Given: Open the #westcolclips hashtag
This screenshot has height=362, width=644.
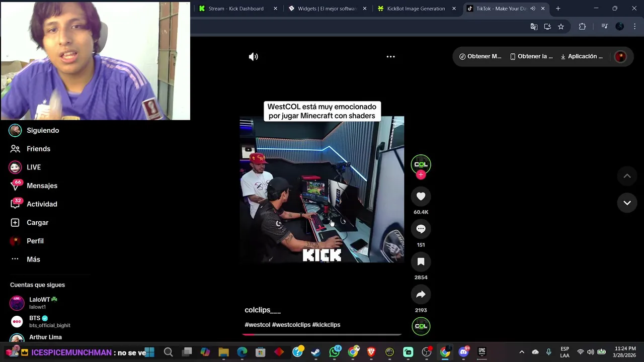Looking at the screenshot, I should [291, 325].
